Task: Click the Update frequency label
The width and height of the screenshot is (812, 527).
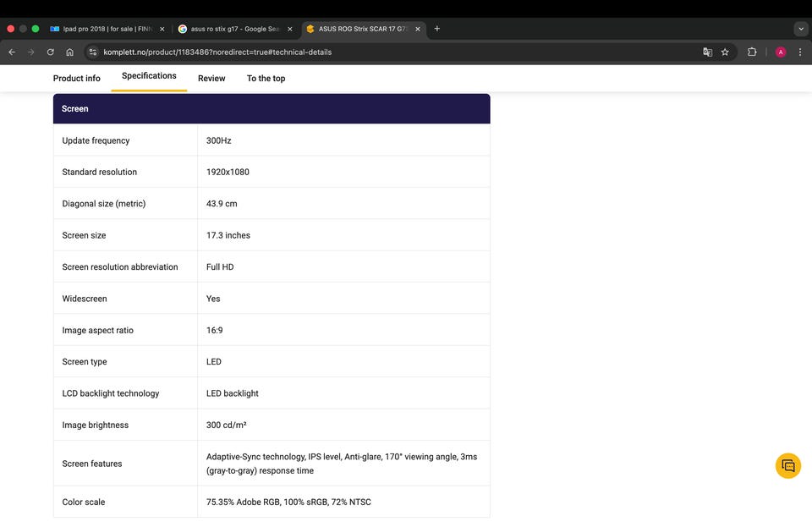Action: pos(96,140)
